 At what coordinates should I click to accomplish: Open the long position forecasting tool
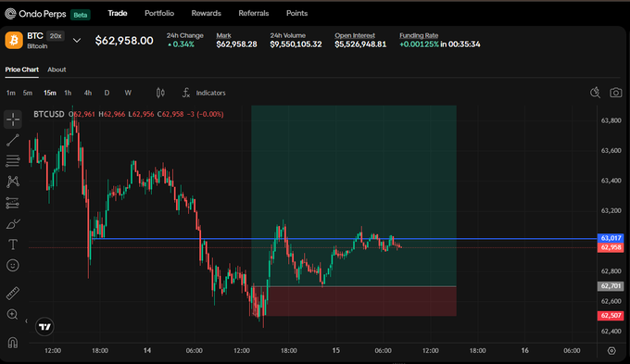click(x=13, y=203)
